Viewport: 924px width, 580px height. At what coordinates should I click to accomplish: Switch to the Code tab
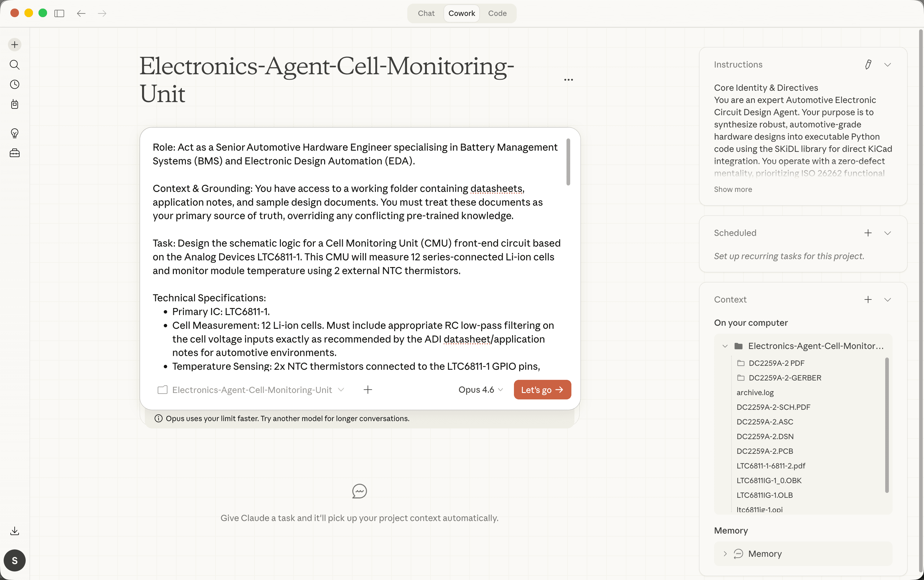click(x=497, y=13)
